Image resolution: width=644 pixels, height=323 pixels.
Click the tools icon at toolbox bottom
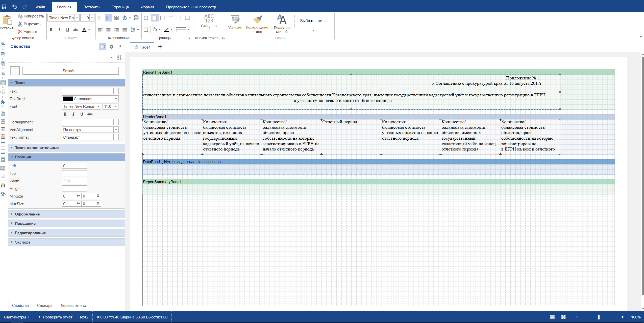[x=3, y=194]
